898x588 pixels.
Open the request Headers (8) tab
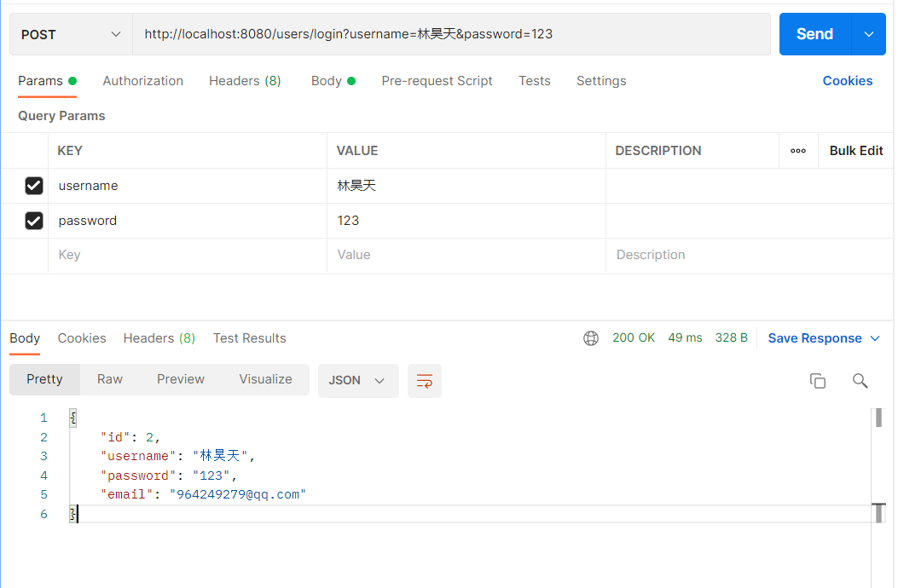245,81
